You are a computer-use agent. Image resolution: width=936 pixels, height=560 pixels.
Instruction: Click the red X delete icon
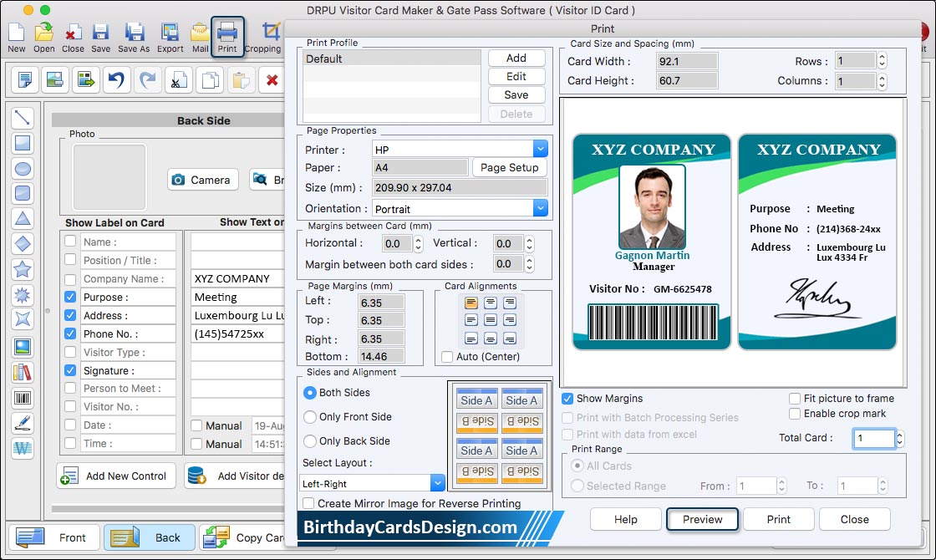pyautogui.click(x=272, y=79)
